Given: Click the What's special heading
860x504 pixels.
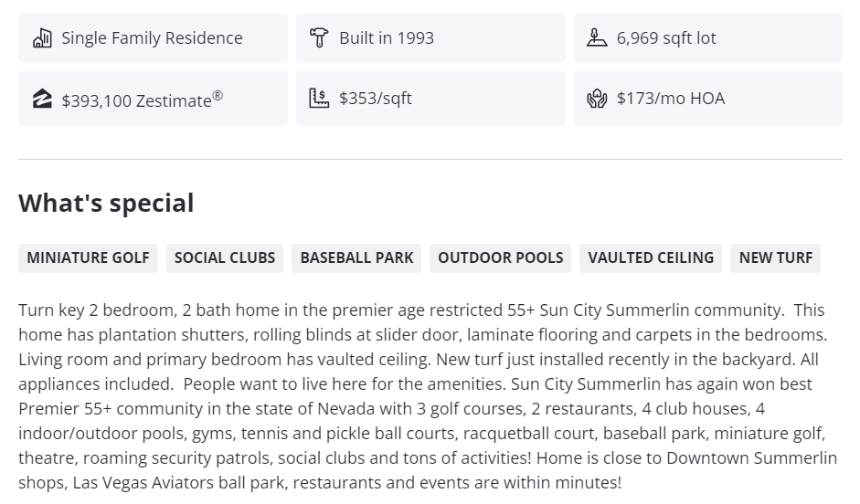Looking at the screenshot, I should click(x=106, y=203).
